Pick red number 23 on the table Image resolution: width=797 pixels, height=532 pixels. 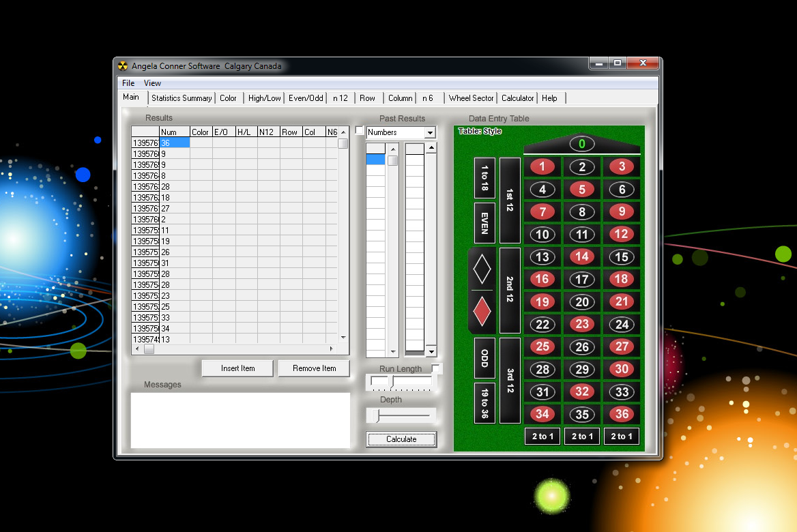582,324
